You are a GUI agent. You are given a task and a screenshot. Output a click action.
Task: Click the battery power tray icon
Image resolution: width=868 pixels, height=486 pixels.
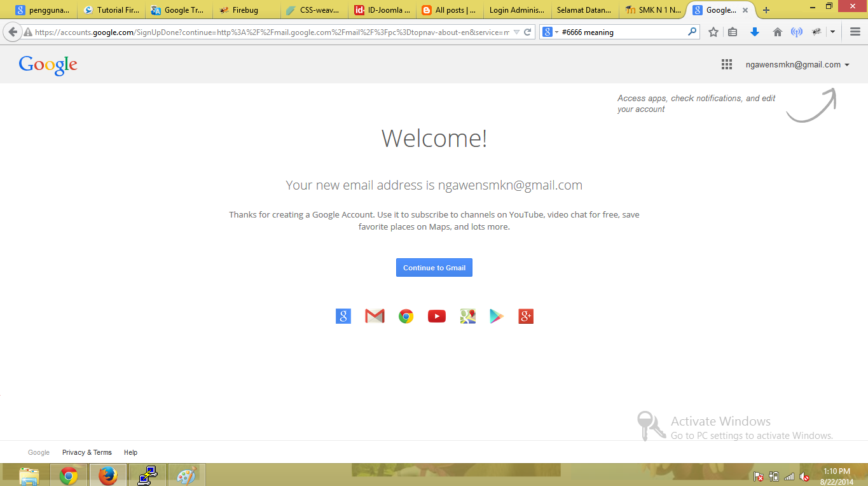pos(774,476)
